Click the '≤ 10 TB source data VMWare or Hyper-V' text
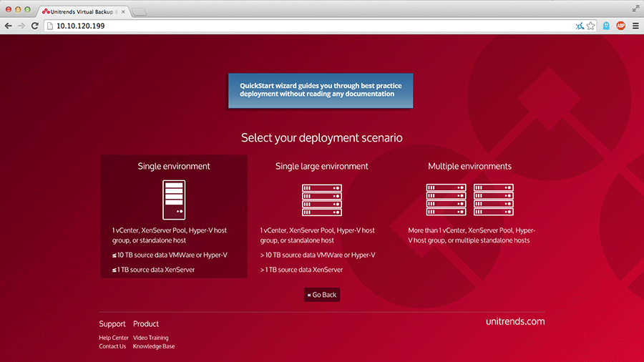Screen dimensions: 644x362 [170, 255]
